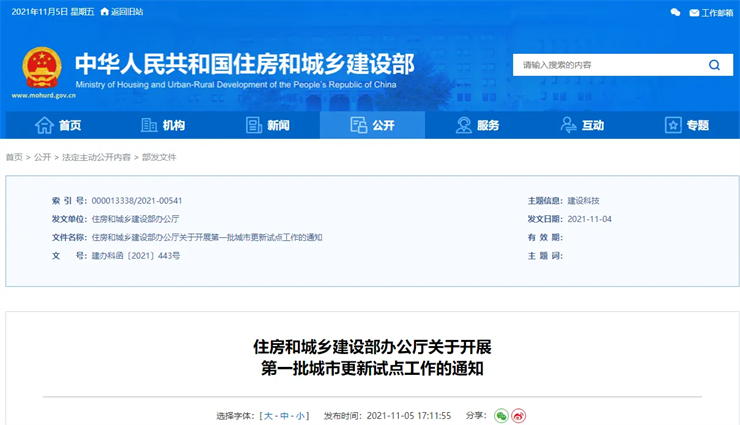The width and height of the screenshot is (740, 425).
Task: Click the index number 000013338/2021-00541
Action: (137, 200)
